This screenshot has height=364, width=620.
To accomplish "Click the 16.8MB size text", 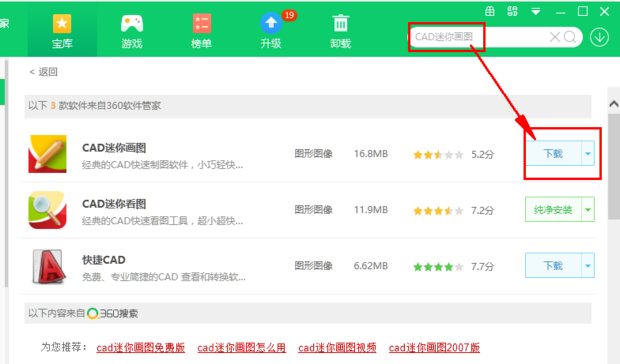I will click(371, 154).
